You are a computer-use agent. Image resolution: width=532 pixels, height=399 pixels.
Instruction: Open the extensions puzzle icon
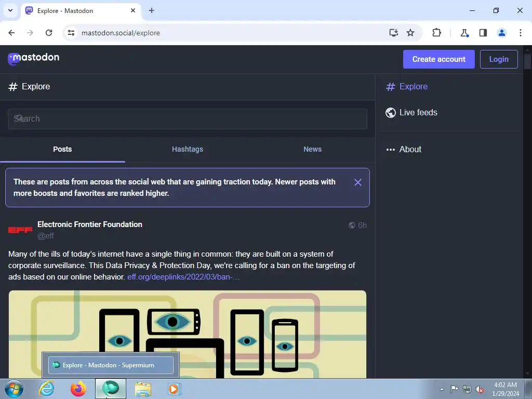436,33
